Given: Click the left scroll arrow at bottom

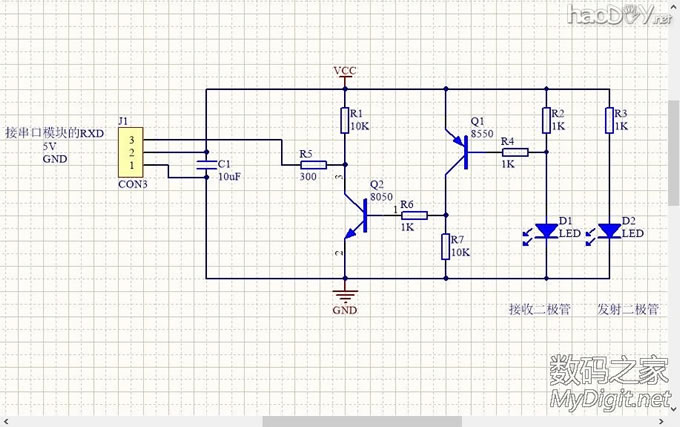Looking at the screenshot, I should [6, 421].
